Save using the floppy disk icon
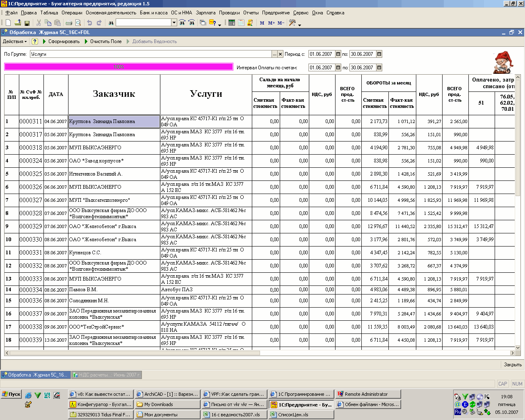The image size is (525, 420). 27,23
